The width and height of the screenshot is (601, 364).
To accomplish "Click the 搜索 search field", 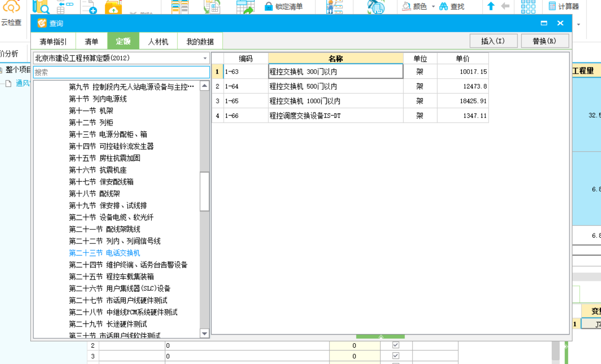I will (121, 72).
